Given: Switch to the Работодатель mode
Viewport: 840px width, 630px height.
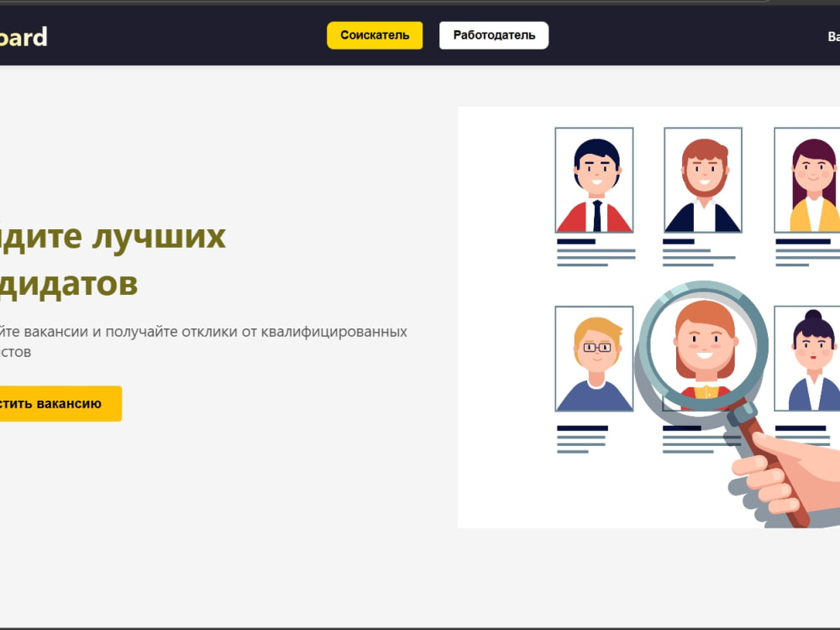Looking at the screenshot, I should click(x=494, y=35).
